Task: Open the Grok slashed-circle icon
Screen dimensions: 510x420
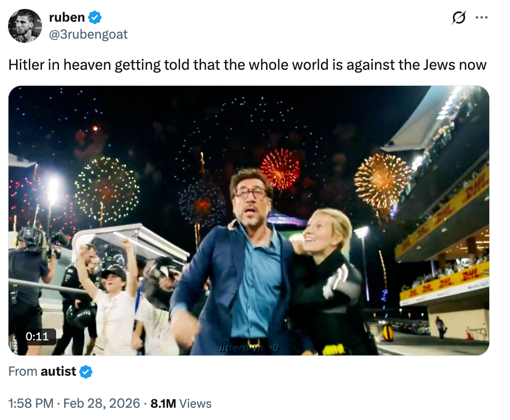Action: point(458,18)
